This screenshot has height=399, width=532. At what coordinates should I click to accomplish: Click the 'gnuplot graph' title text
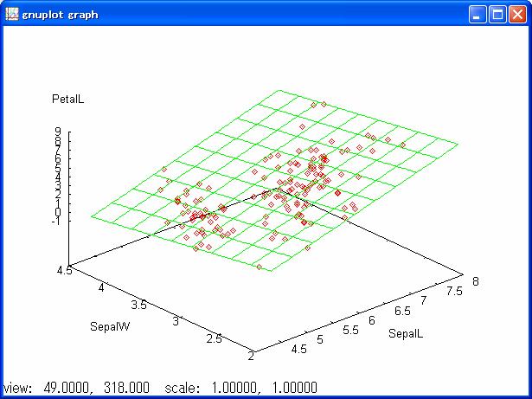(x=60, y=15)
